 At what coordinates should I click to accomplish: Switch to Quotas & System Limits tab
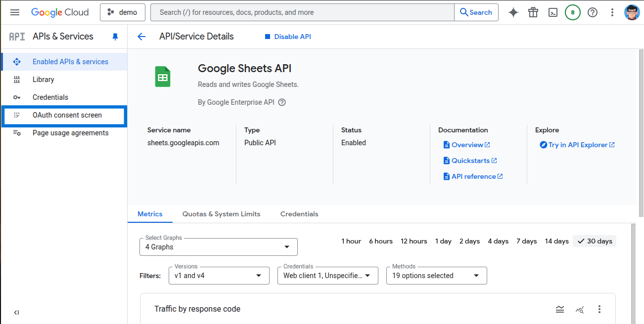click(221, 214)
